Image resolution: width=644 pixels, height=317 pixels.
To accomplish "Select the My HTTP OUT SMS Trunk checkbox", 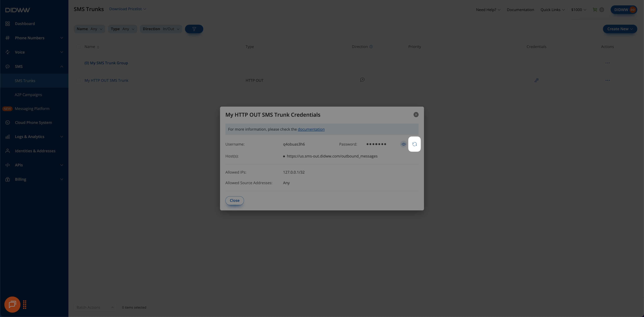I will [x=78, y=80].
